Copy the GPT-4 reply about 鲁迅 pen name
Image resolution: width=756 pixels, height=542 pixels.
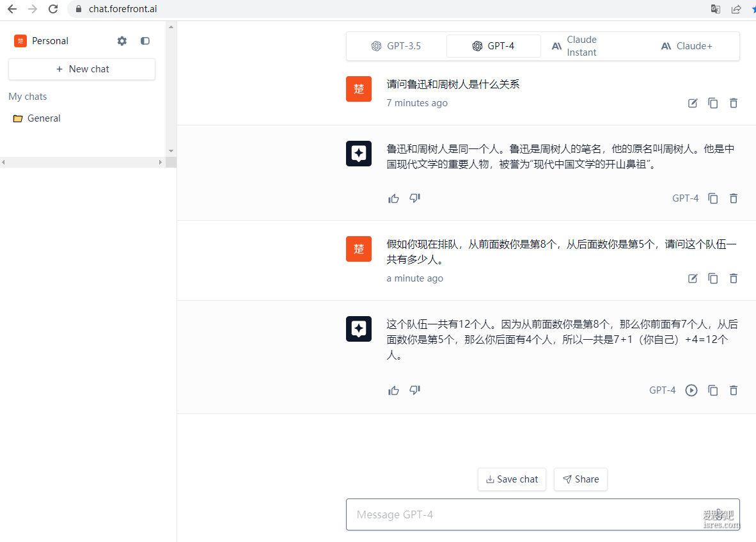click(x=713, y=198)
